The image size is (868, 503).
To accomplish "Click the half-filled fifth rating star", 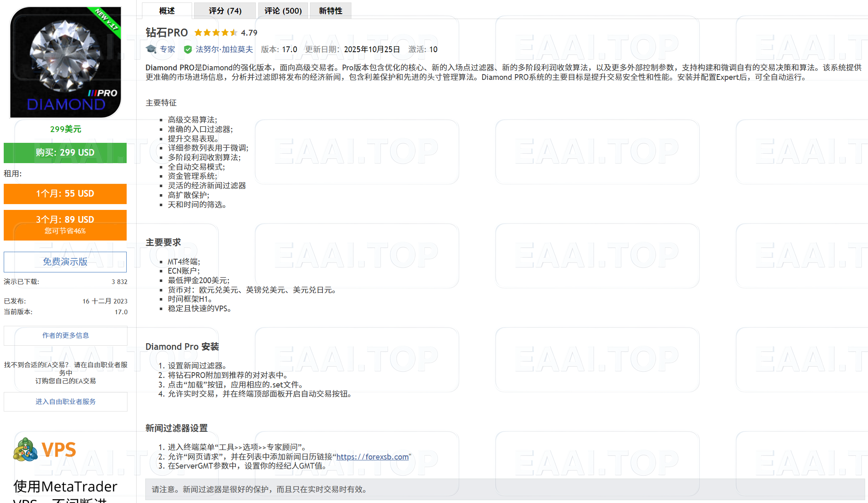I will (x=233, y=32).
